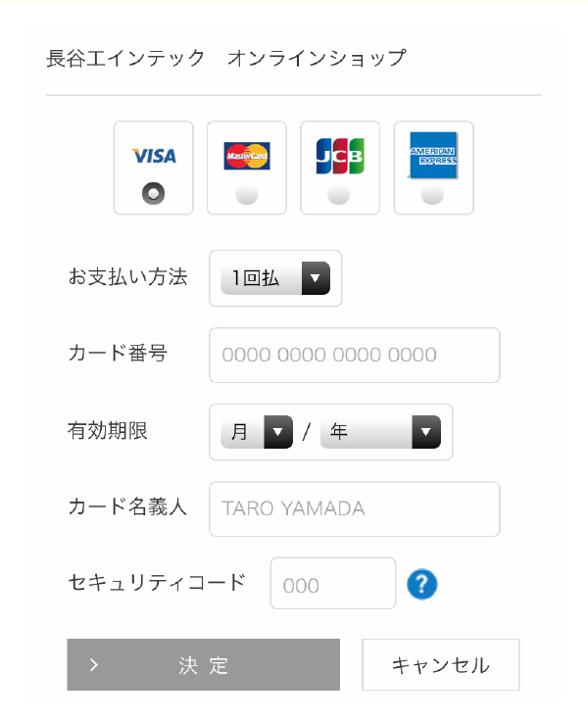Viewport: 588px width, 721px height.
Task: Click the JCB card logo
Action: [340, 156]
